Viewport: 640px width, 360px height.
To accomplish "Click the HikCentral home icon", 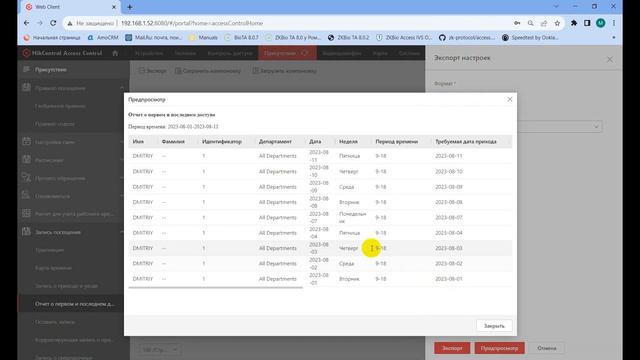I will (x=115, y=53).
